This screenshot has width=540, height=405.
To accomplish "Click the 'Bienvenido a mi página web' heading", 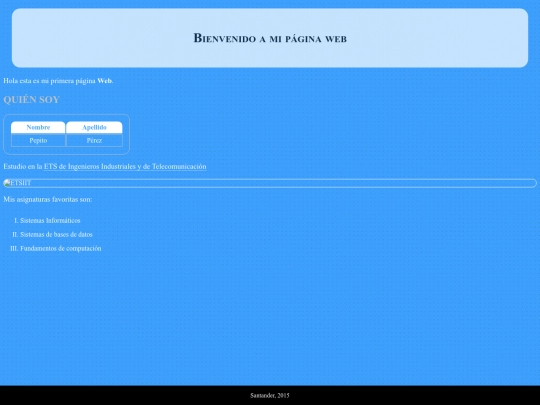I will (270, 38).
